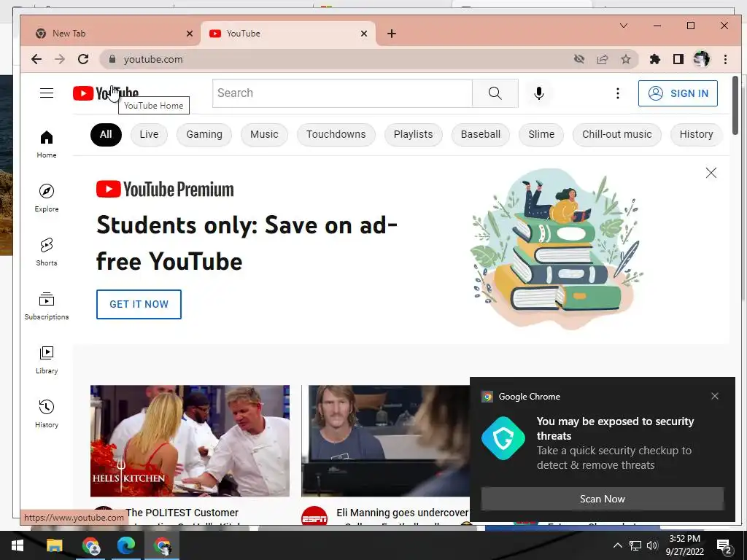This screenshot has width=747, height=560.
Task: Select the Gaming filter chip
Action: point(204,134)
